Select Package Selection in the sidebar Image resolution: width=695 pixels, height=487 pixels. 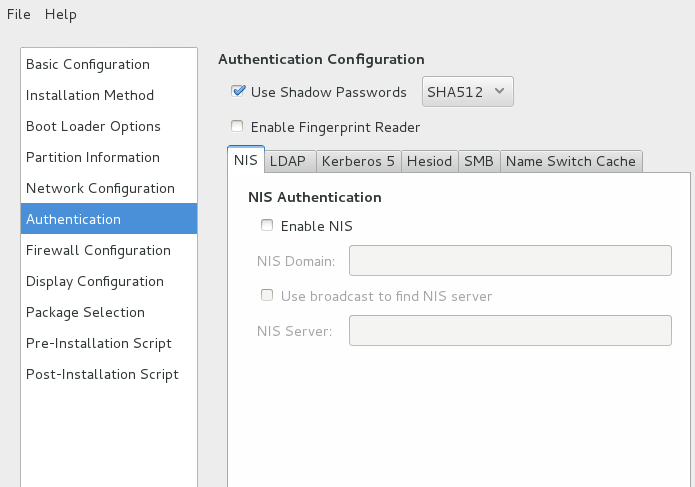(85, 312)
